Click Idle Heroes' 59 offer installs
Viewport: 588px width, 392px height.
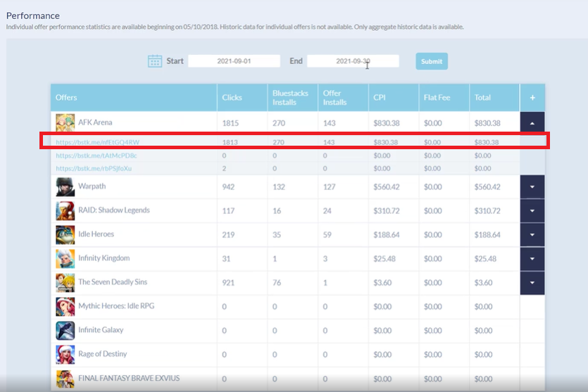tap(327, 234)
